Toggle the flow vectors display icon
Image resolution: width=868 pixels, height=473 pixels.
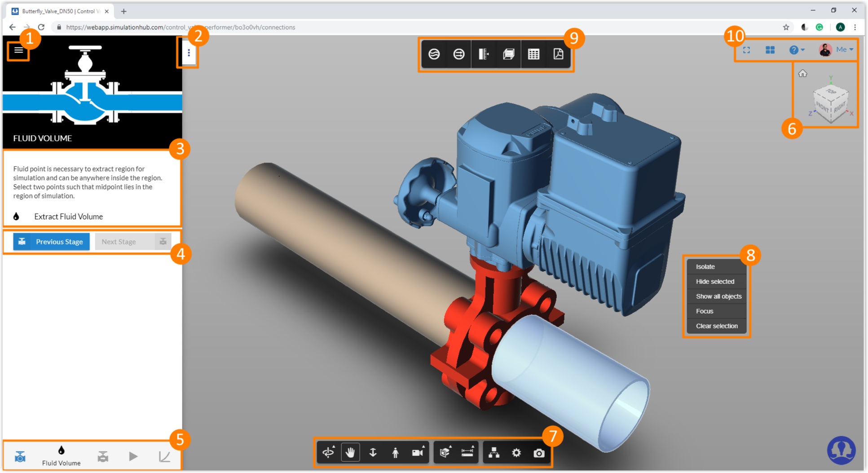click(x=458, y=54)
